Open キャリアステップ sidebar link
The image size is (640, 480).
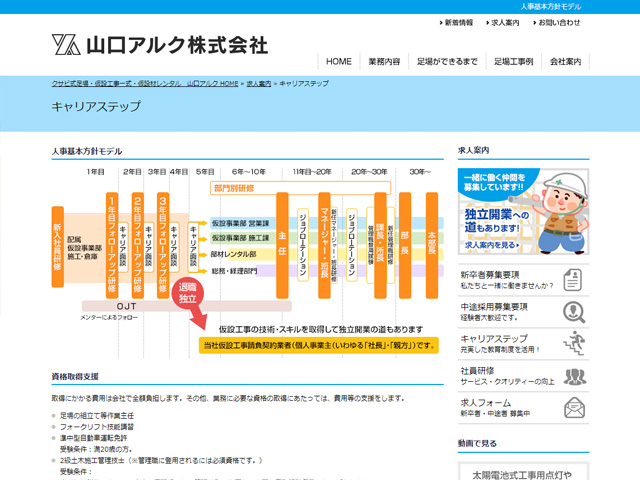tap(523, 344)
